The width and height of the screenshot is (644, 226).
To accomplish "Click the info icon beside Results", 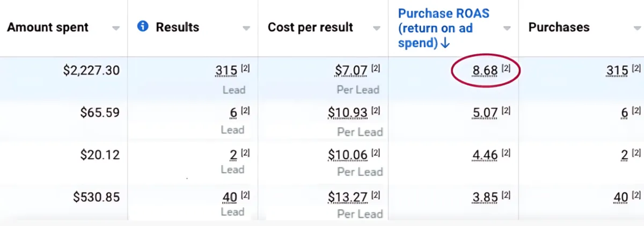I will click(143, 26).
